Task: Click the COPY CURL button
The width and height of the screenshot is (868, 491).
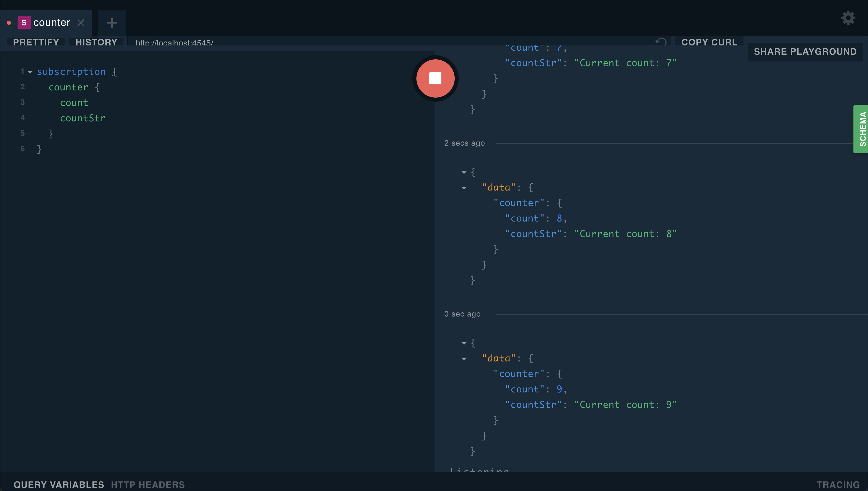Action: (x=709, y=42)
